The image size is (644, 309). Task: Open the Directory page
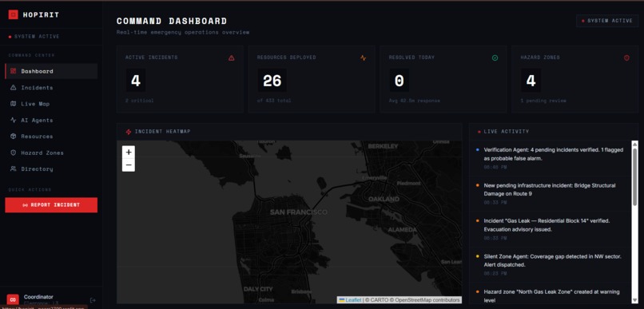[51, 168]
